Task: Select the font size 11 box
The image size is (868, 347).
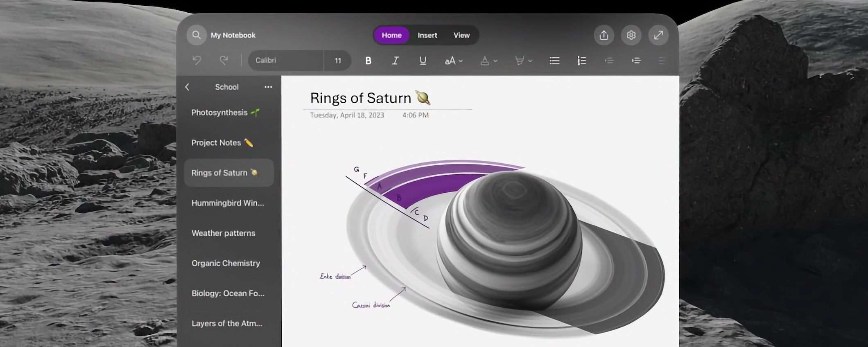Action: 338,61
